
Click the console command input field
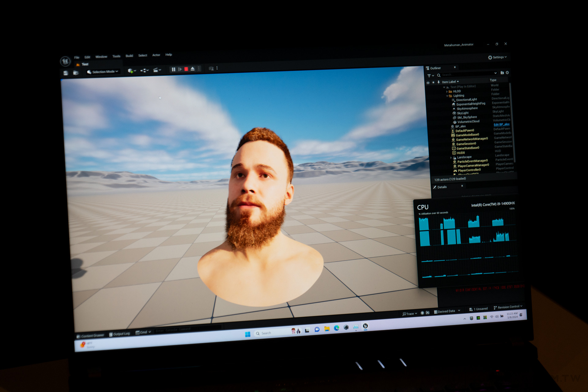click(x=187, y=330)
